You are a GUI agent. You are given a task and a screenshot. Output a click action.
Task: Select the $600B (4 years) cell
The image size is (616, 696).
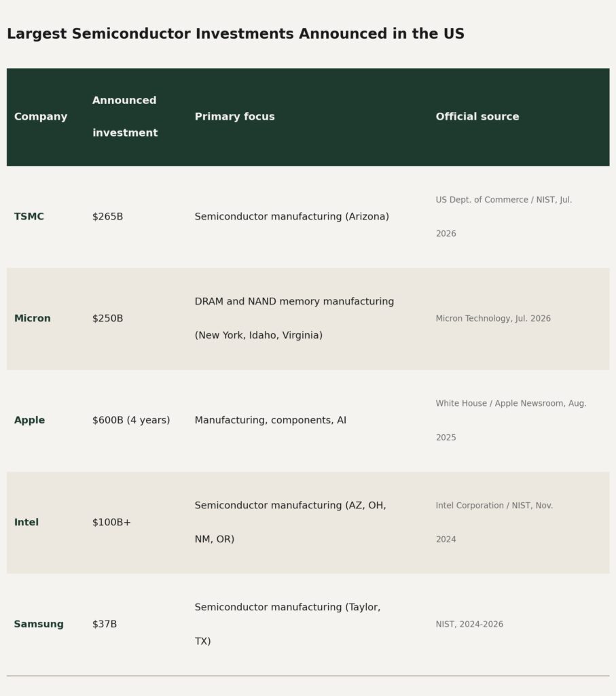coord(131,420)
